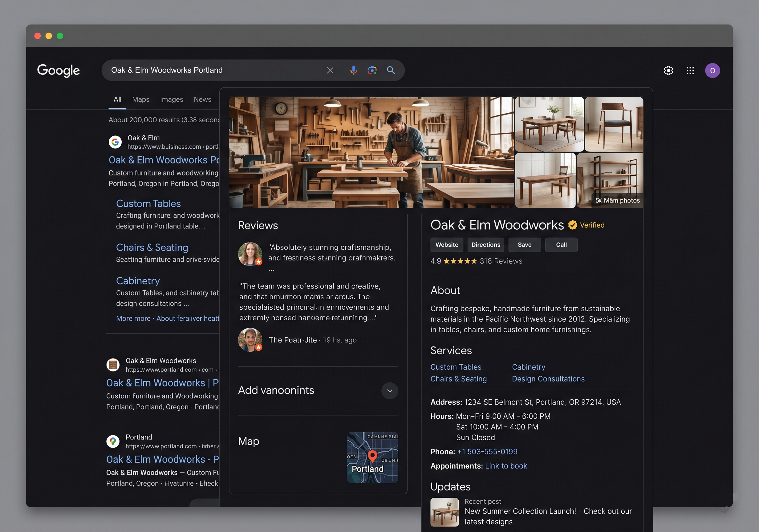The height and width of the screenshot is (532, 759).
Task: Click the address 1234 SE Belmont St
Action: [542, 402]
